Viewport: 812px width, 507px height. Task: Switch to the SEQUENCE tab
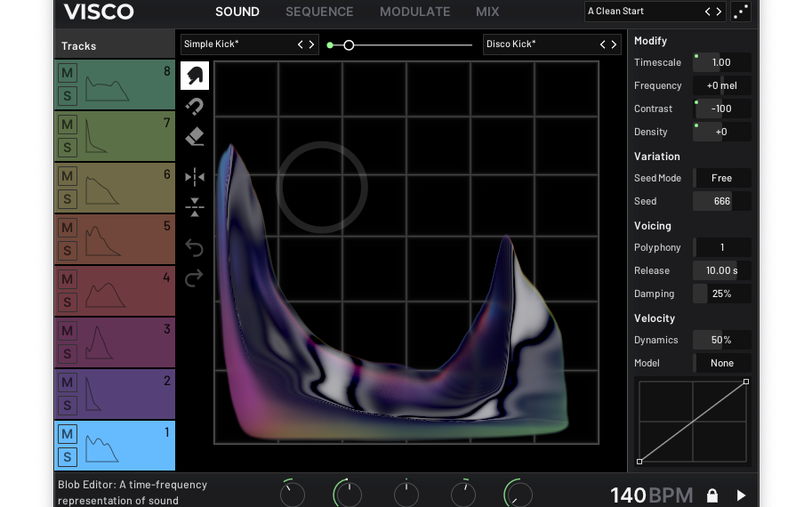point(319,12)
